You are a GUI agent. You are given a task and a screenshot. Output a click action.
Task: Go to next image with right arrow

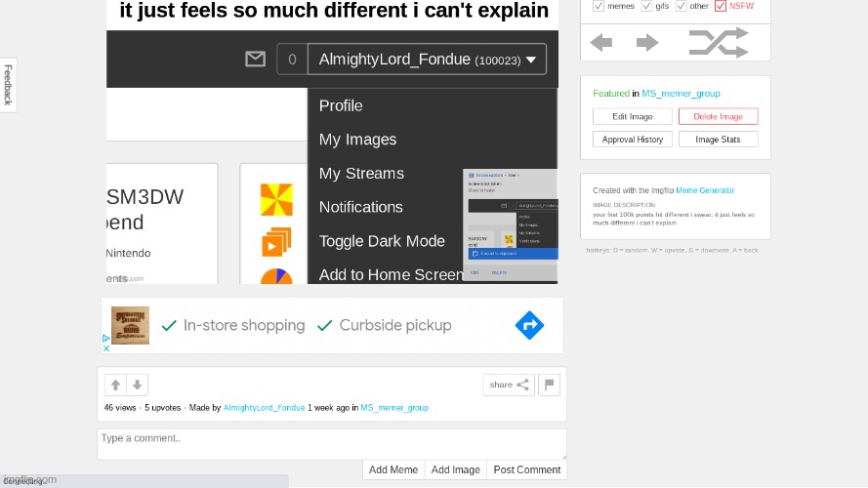coord(647,42)
